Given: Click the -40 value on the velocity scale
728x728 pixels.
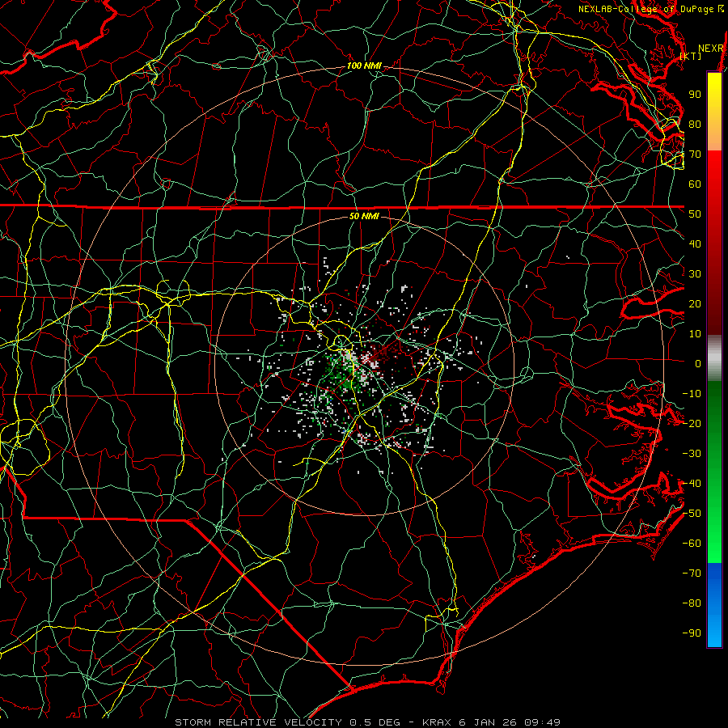Looking at the screenshot, I should pyautogui.click(x=692, y=484).
